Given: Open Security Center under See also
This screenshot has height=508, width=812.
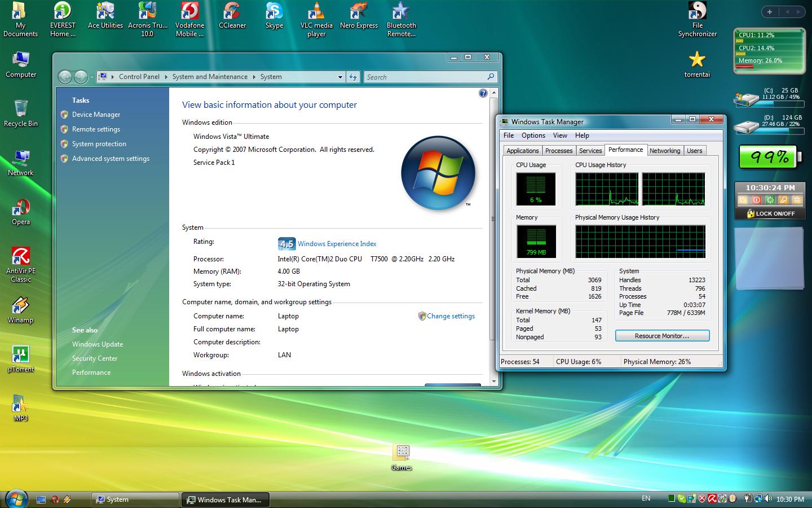Looking at the screenshot, I should pyautogui.click(x=95, y=358).
